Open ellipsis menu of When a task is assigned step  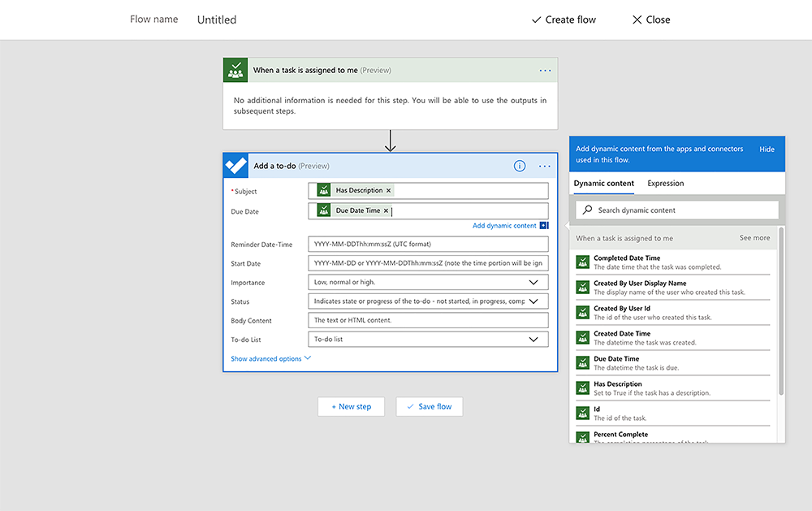click(x=546, y=70)
